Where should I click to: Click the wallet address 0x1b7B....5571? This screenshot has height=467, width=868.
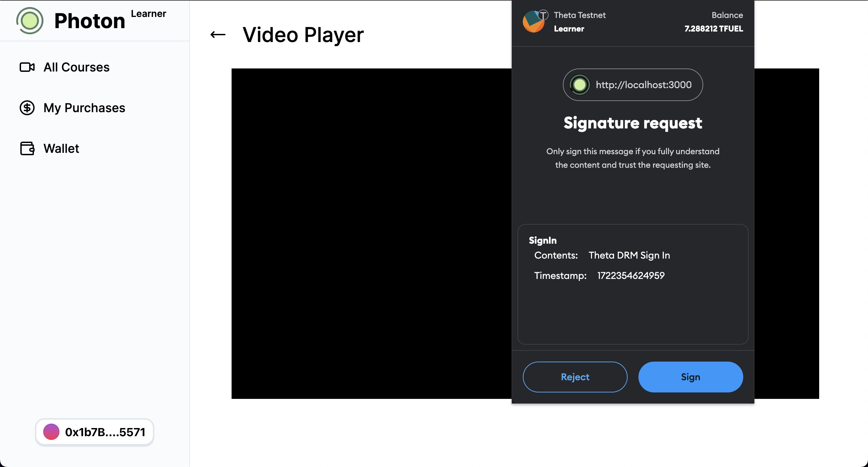click(x=94, y=431)
